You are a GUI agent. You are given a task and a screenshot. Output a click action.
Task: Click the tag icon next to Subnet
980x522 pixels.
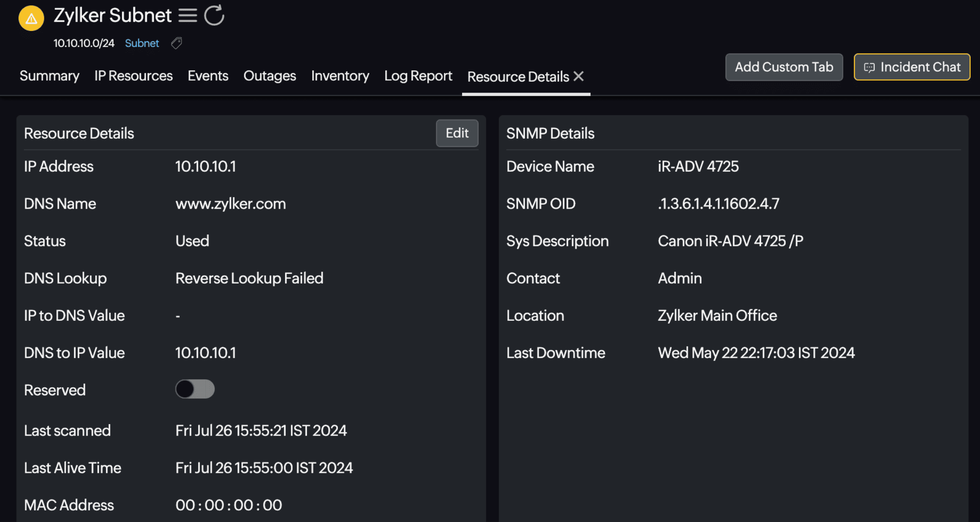pyautogui.click(x=176, y=43)
